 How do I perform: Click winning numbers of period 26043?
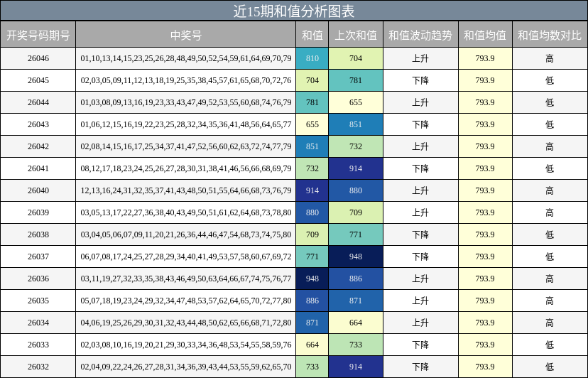[185, 124]
